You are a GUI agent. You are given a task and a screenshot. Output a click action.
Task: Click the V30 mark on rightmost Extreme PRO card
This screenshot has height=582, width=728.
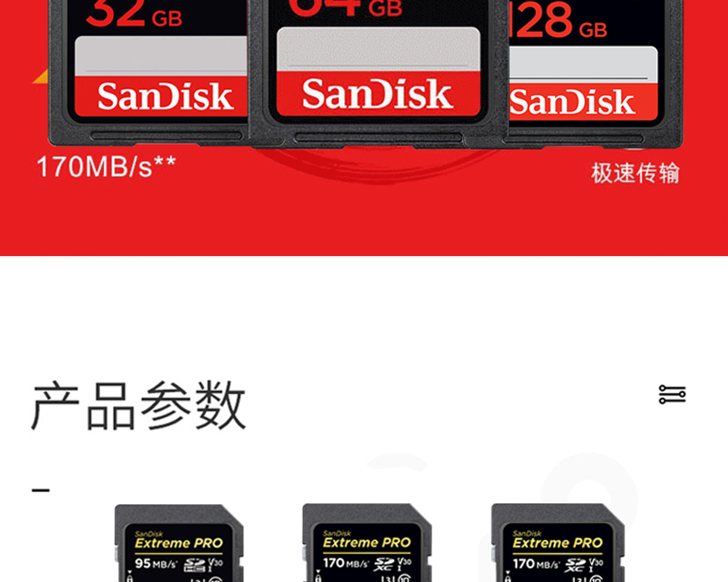[x=596, y=564]
